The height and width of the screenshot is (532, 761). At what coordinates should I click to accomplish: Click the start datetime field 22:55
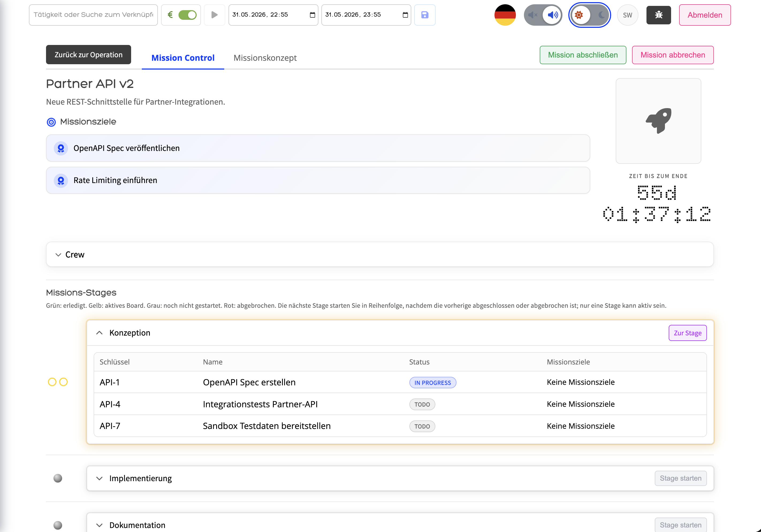coord(273,15)
